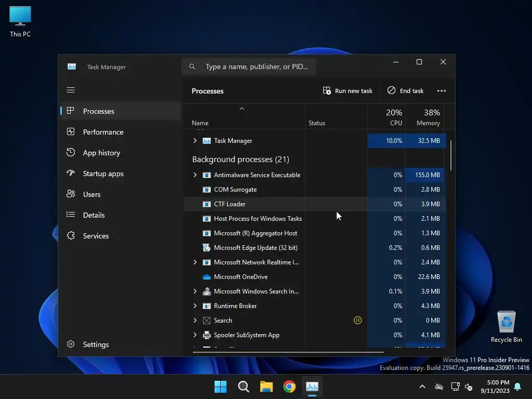This screenshot has height=399, width=532.
Task: Click the Microsoft Edge Update icon
Action: pos(207,248)
